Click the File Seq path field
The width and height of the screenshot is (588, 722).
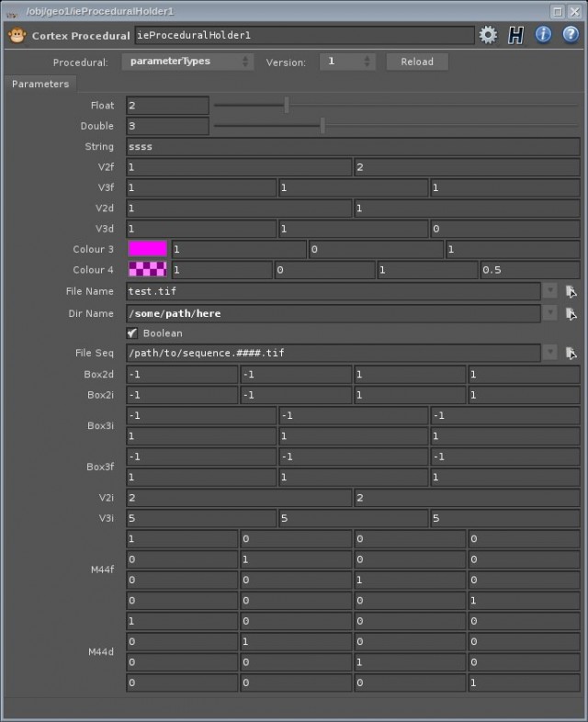(334, 353)
